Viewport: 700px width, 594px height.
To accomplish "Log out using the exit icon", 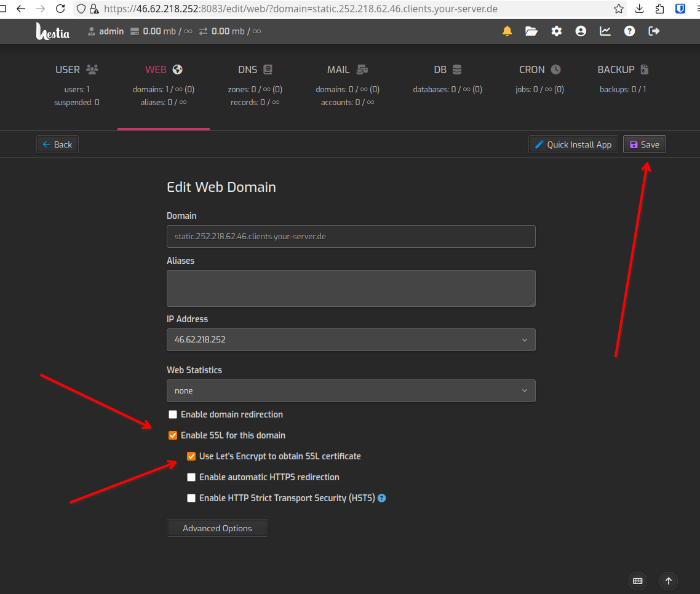I will coord(653,30).
